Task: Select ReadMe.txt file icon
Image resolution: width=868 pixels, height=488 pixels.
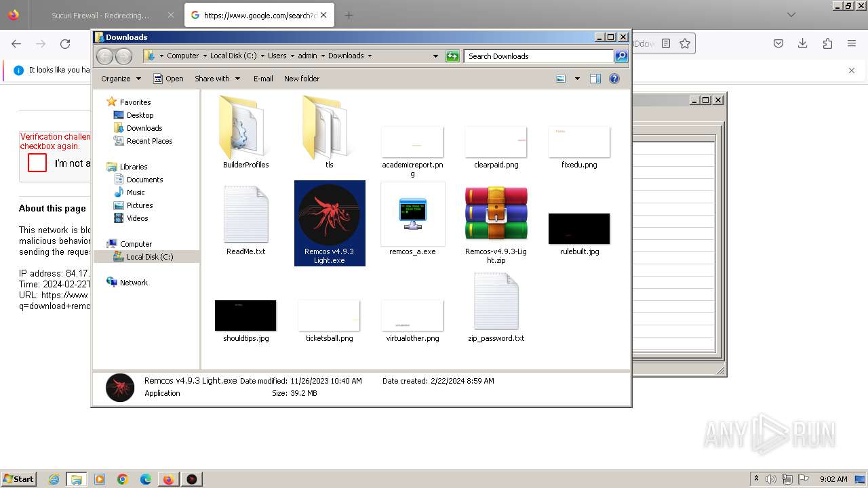Action: click(x=245, y=214)
